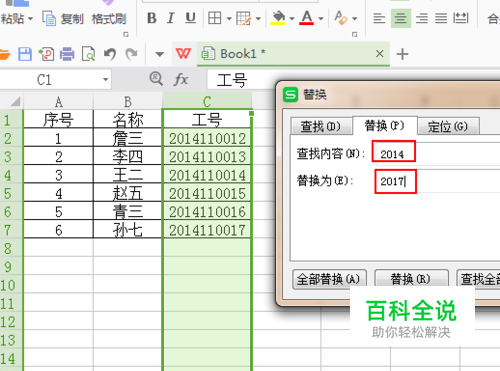Apply cell borders icon
500x371 pixels.
pyautogui.click(x=215, y=18)
